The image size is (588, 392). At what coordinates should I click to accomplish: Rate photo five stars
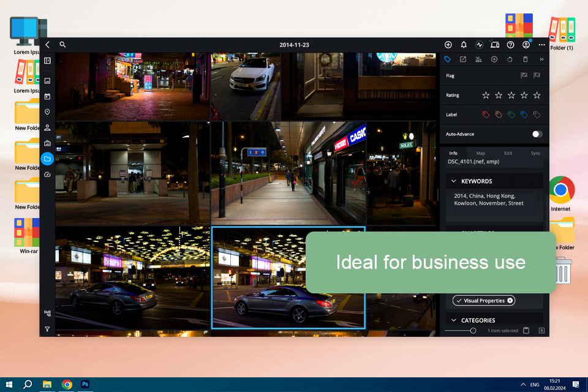(x=537, y=96)
